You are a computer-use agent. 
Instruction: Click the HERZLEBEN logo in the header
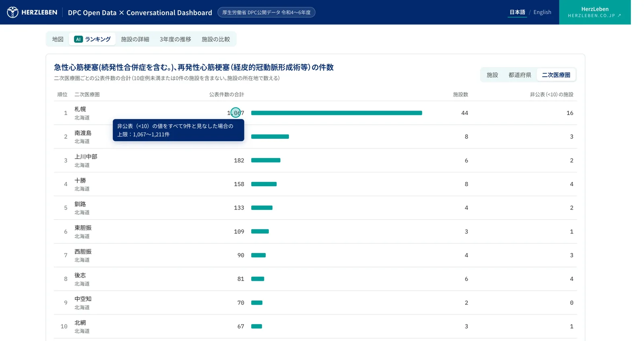click(32, 12)
